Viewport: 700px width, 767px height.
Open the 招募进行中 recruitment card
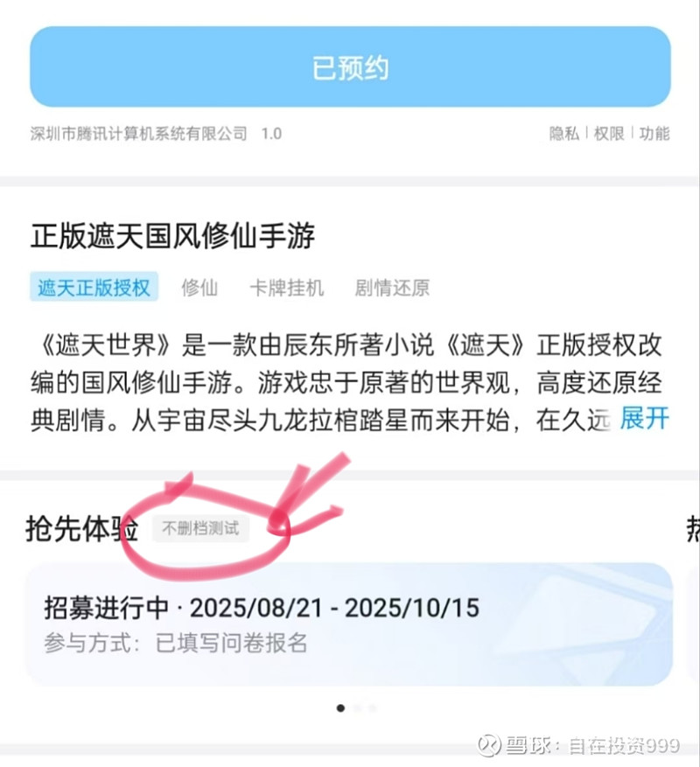pos(349,624)
